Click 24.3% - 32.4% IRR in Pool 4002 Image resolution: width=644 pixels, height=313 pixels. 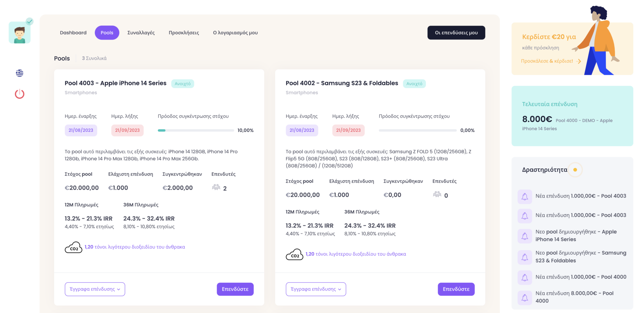(x=370, y=225)
